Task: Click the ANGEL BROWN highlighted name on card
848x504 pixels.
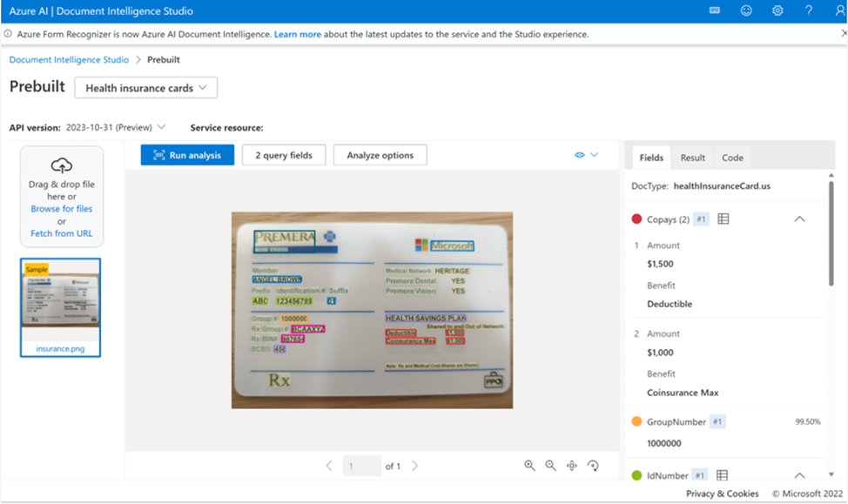Action: tap(277, 279)
